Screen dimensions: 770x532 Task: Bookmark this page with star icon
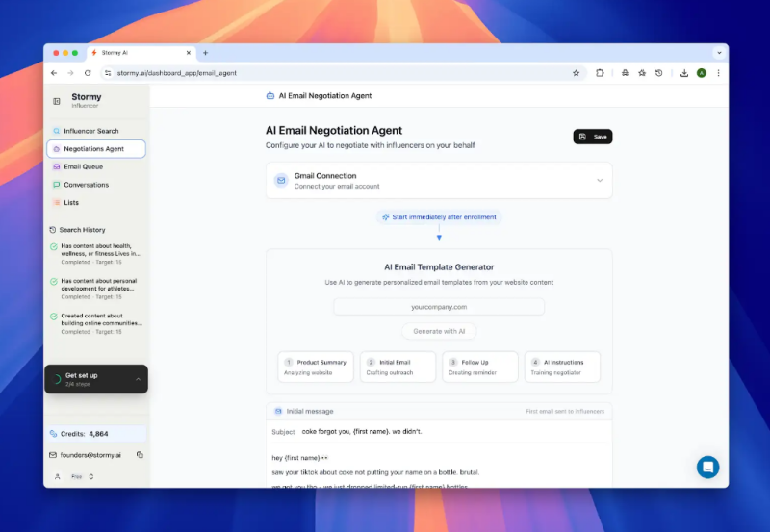[x=576, y=73]
